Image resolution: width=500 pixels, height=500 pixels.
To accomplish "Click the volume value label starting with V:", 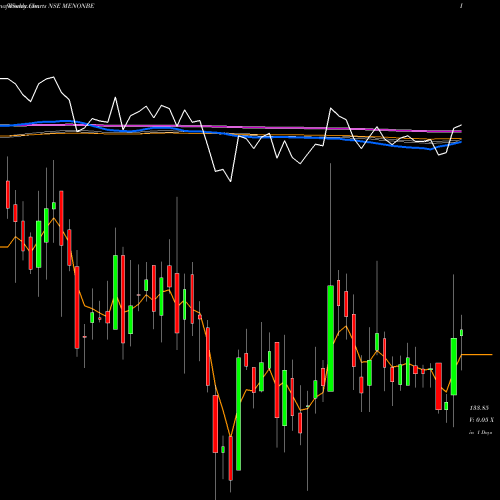I will point(481,420).
